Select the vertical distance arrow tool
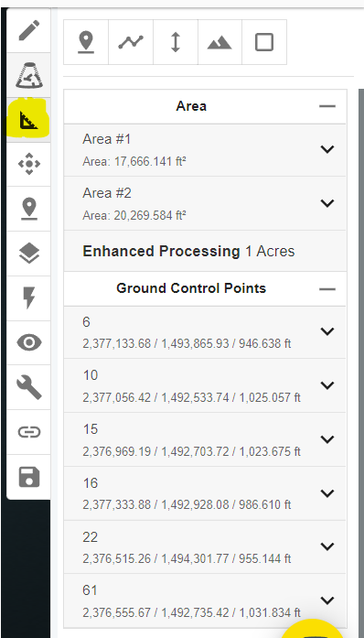Screen dimensions: 364x638 click(x=176, y=42)
